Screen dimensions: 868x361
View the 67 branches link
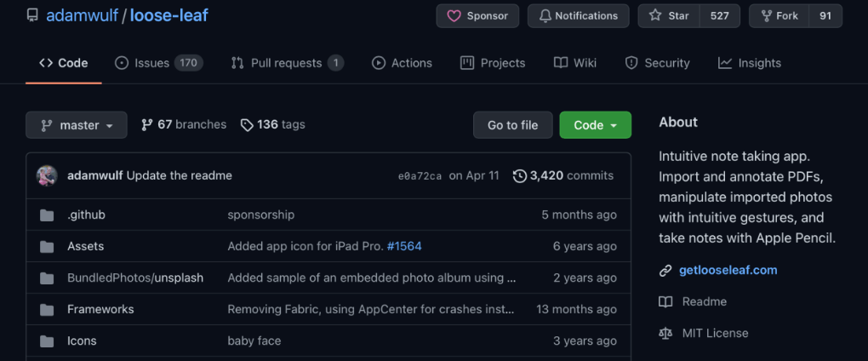(184, 124)
